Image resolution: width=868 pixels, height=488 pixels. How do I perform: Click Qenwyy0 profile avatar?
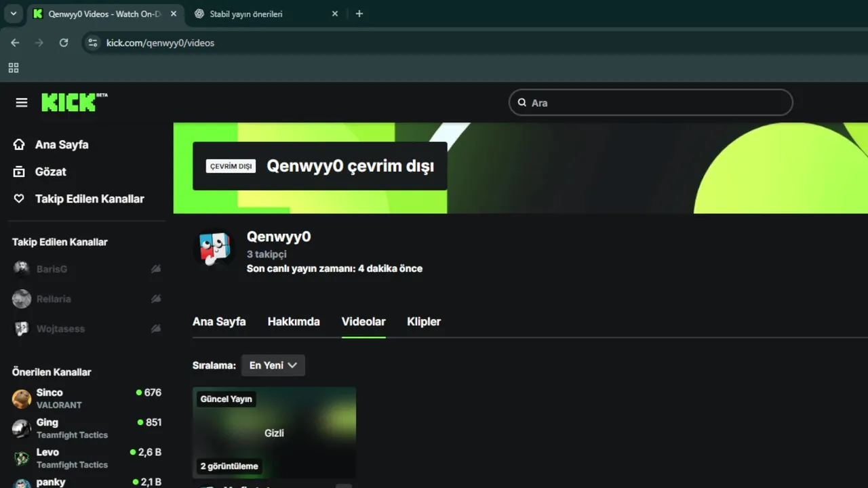click(x=214, y=249)
